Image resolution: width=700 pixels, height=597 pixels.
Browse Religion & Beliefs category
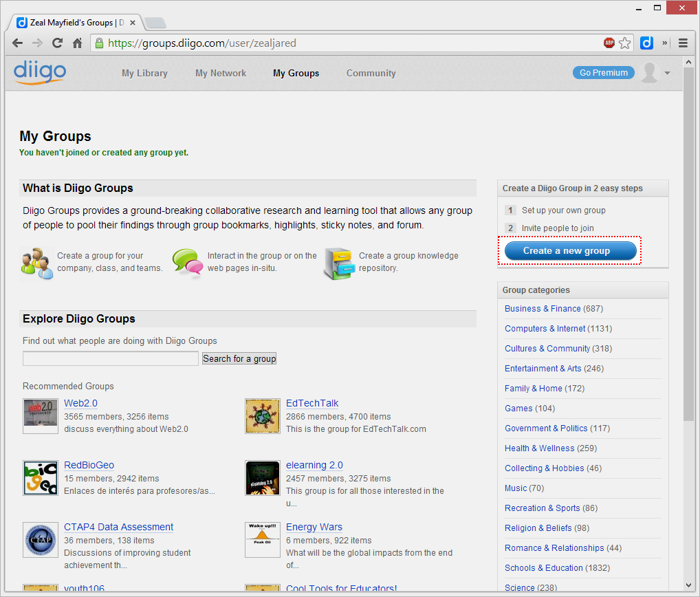[x=538, y=528]
